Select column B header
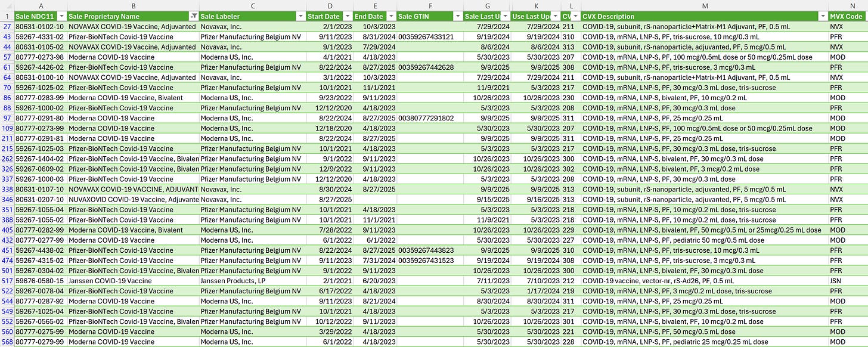The image size is (868, 347). (x=133, y=5)
